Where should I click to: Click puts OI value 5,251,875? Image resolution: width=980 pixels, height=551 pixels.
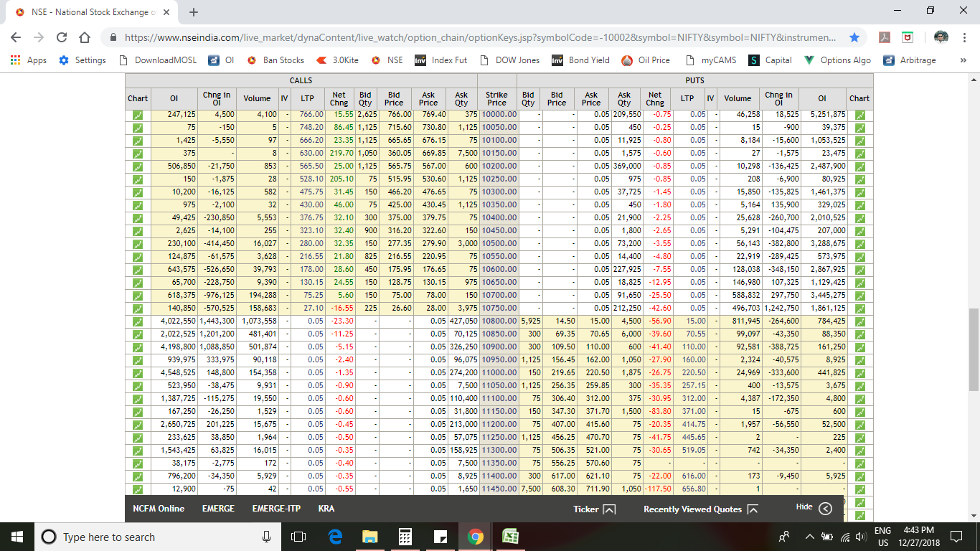pos(828,115)
